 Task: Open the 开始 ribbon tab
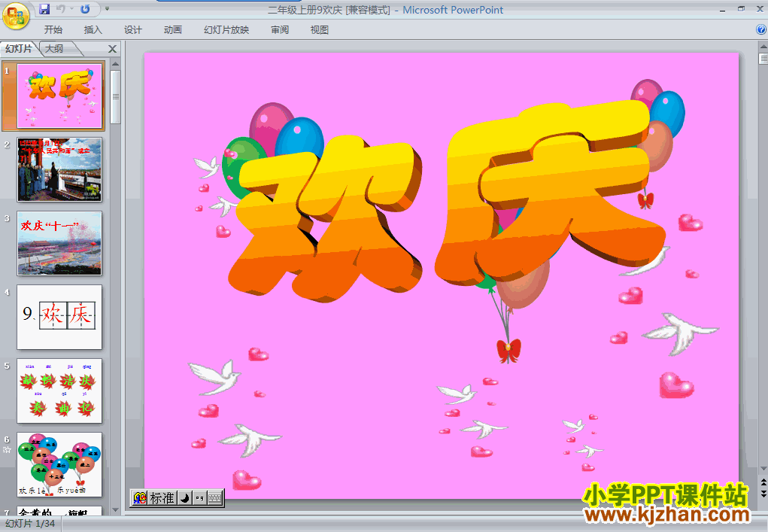click(x=53, y=30)
